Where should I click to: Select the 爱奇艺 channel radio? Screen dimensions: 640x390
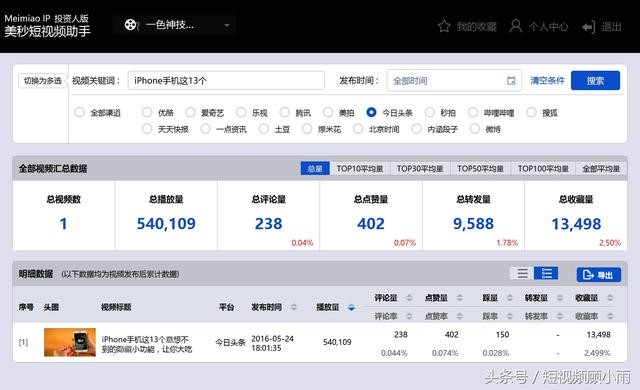(190, 112)
